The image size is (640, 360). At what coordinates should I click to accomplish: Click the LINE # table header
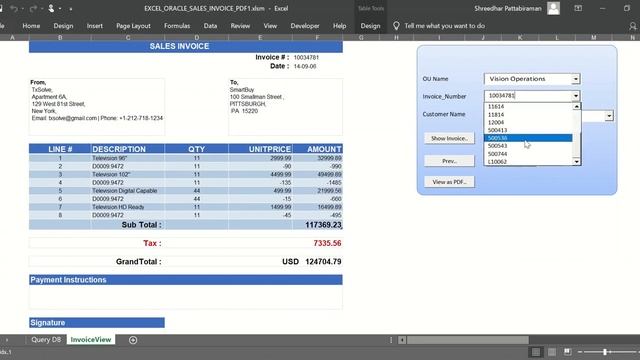pyautogui.click(x=60, y=149)
